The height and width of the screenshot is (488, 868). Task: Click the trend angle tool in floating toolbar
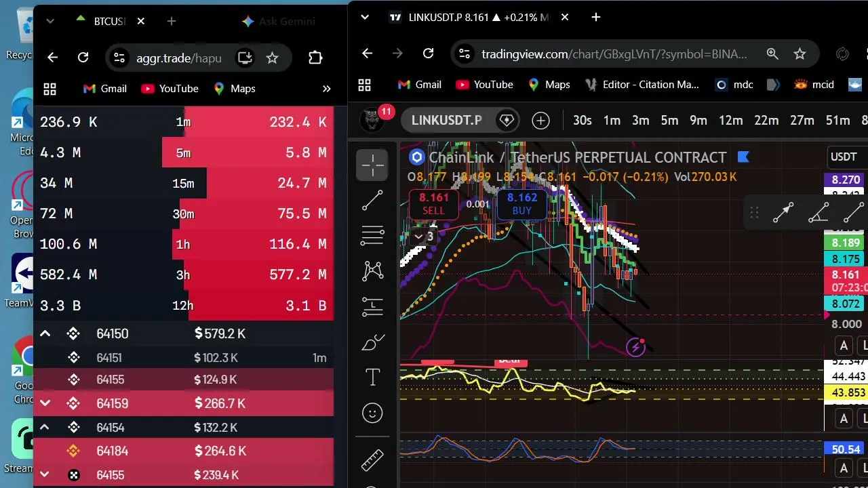(818, 213)
